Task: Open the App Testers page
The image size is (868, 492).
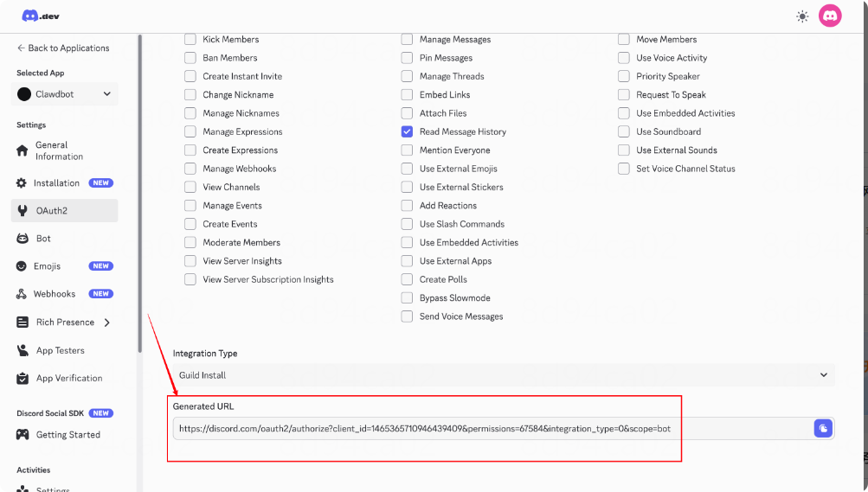Action: (65, 350)
